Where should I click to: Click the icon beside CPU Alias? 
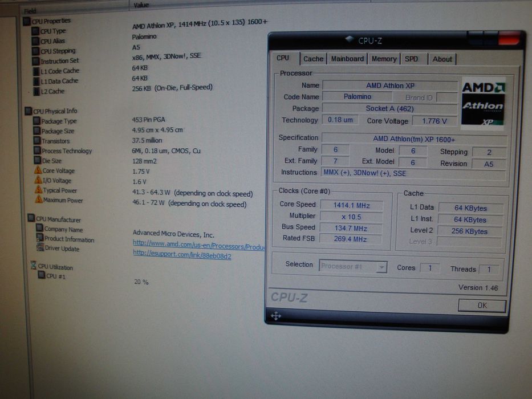click(35, 41)
